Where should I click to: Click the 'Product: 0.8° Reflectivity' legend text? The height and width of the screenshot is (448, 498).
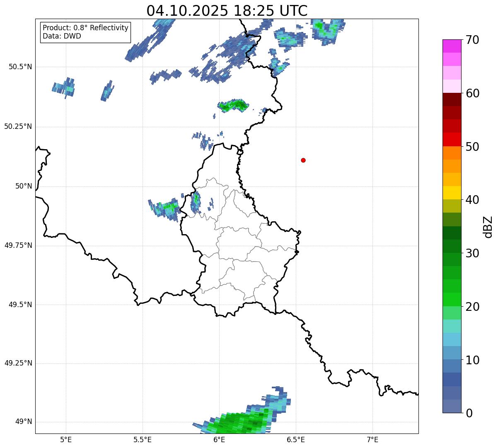coord(86,28)
